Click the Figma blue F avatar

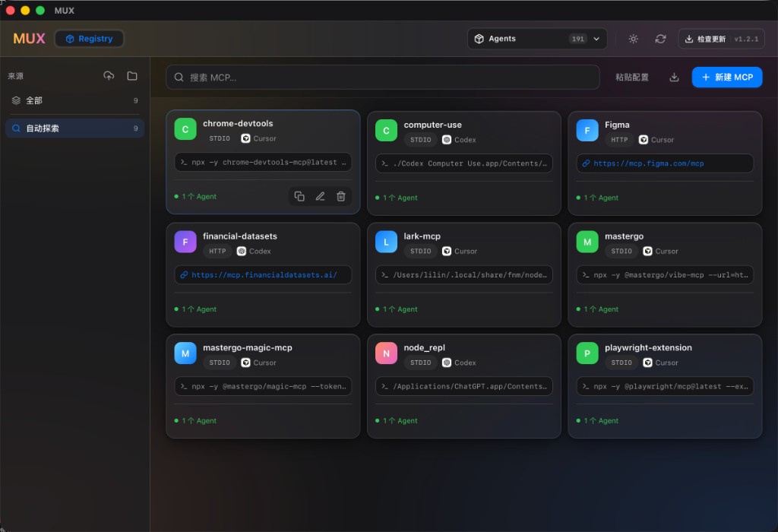(587, 131)
